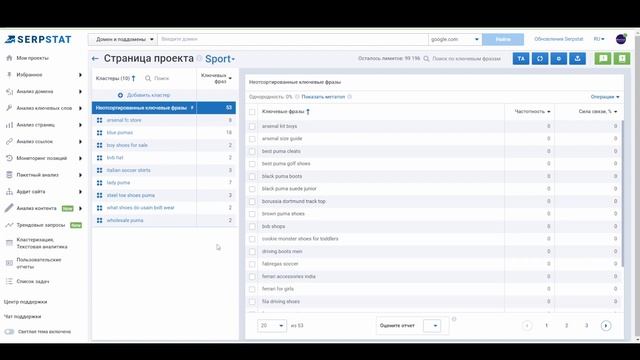
Task: Focus the domain input field
Action: pyautogui.click(x=293, y=39)
